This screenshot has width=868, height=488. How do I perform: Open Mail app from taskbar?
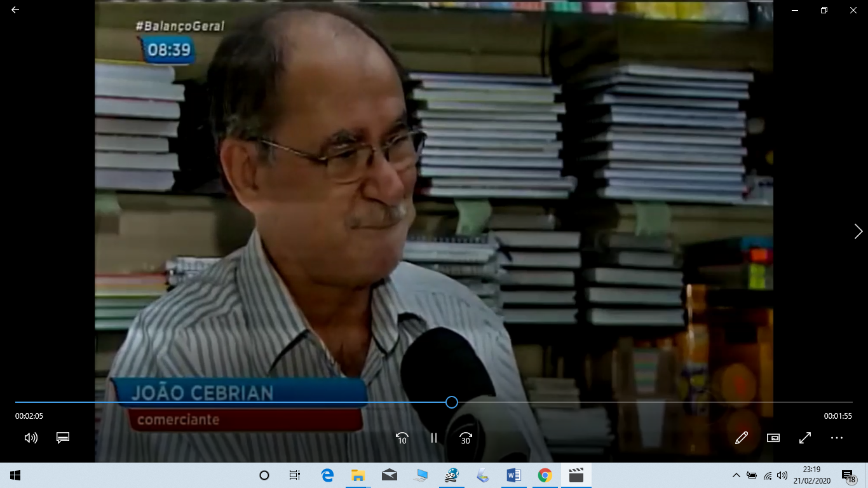pyautogui.click(x=390, y=475)
